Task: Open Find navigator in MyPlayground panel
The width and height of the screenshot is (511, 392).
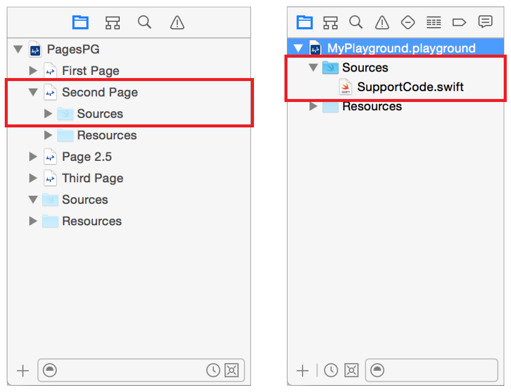Action: pos(356,22)
